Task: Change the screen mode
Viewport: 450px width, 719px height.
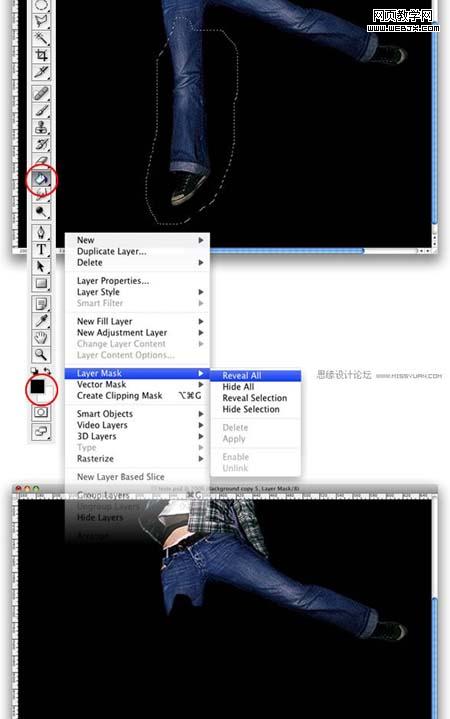Action: point(41,431)
